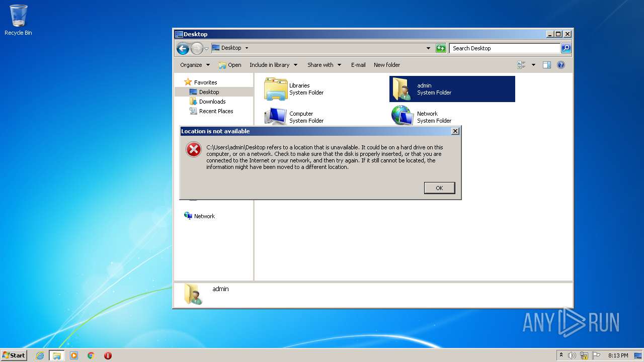Show hidden tray icons arrow

pos(561,355)
